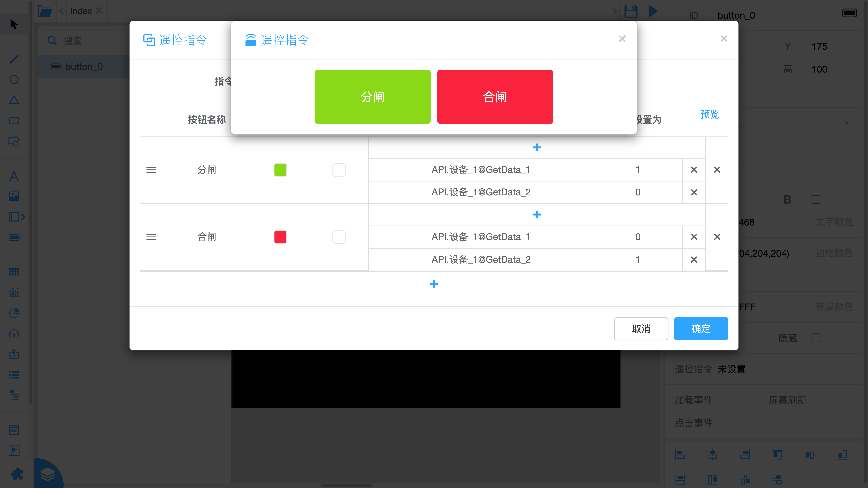Screen dimensions: 868x488
Task: Expand the collapsed properties section chevron
Action: [x=848, y=123]
